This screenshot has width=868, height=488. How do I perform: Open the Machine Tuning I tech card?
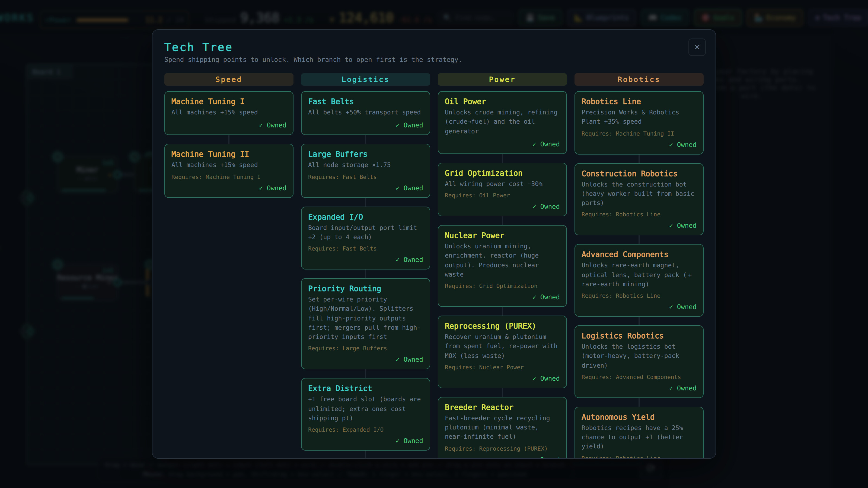[229, 113]
